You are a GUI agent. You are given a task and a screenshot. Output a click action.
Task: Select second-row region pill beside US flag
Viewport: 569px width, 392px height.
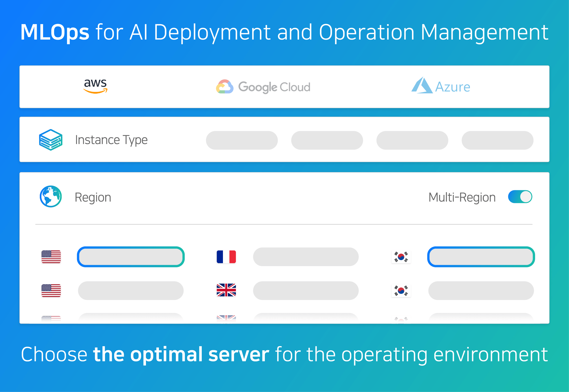click(131, 291)
